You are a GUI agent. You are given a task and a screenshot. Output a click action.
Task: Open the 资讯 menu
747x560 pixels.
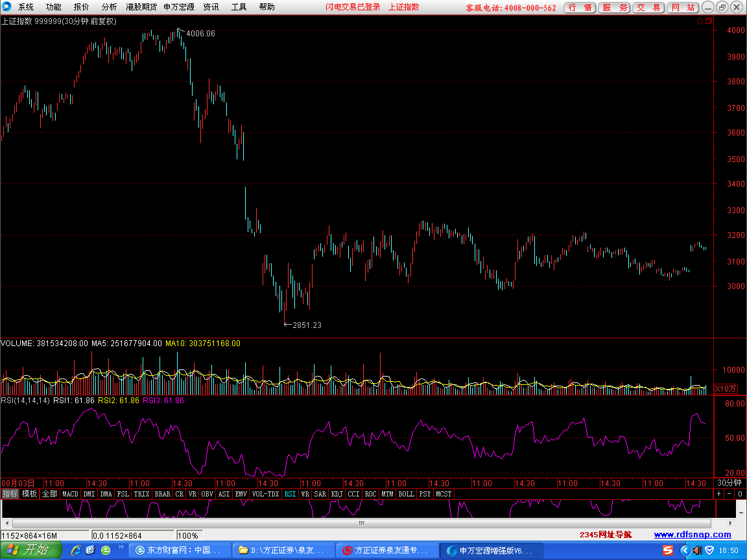tap(211, 7)
